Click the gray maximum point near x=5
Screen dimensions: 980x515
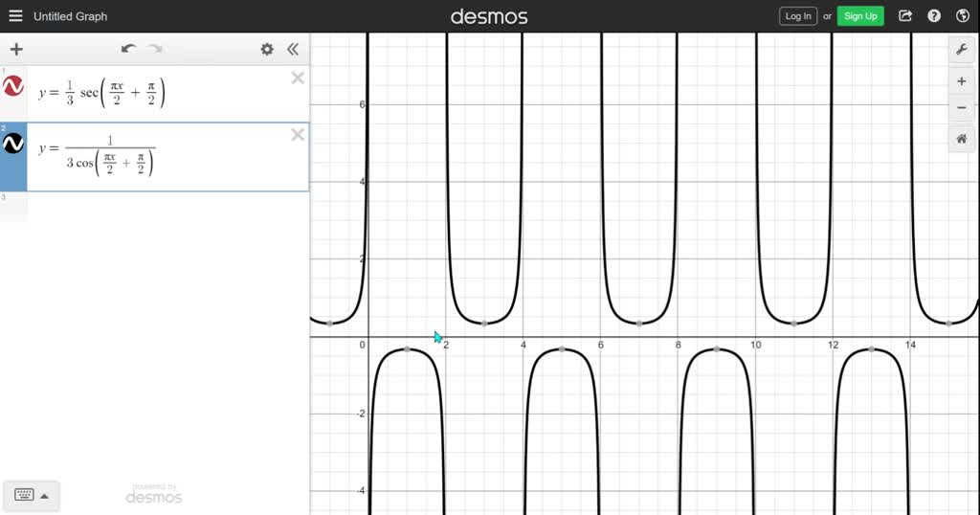coord(562,349)
